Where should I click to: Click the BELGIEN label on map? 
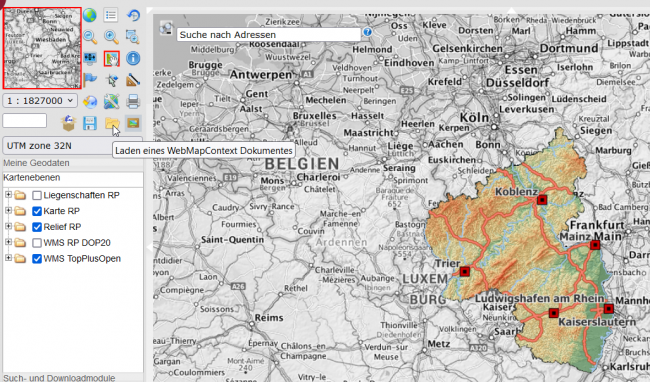302,164
